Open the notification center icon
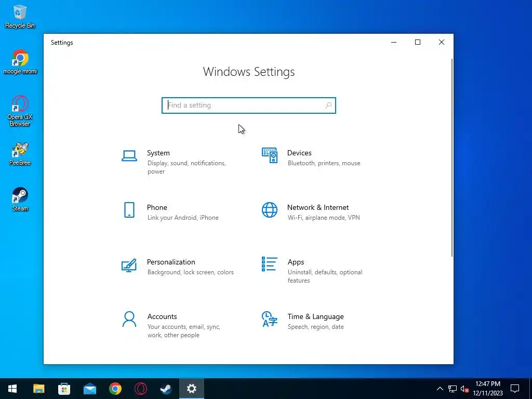 pos(515,389)
